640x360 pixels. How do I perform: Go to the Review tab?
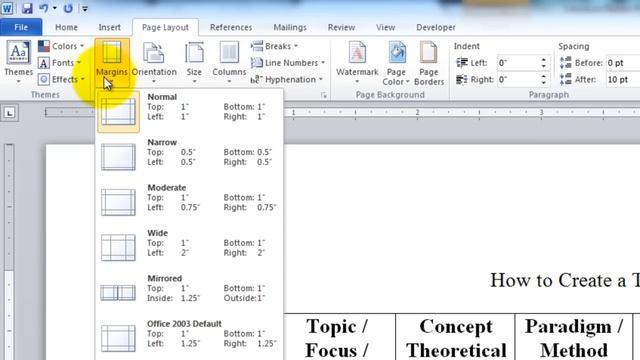[341, 27]
